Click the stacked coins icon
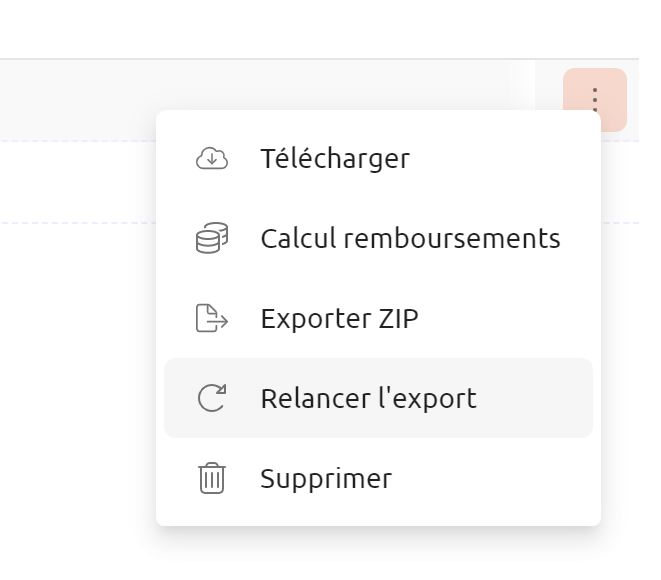 (212, 238)
